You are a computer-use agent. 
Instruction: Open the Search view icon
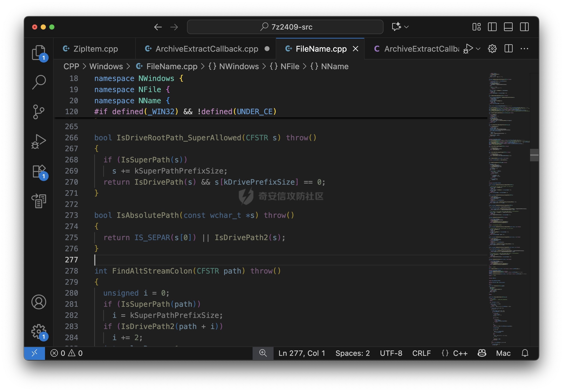point(39,82)
